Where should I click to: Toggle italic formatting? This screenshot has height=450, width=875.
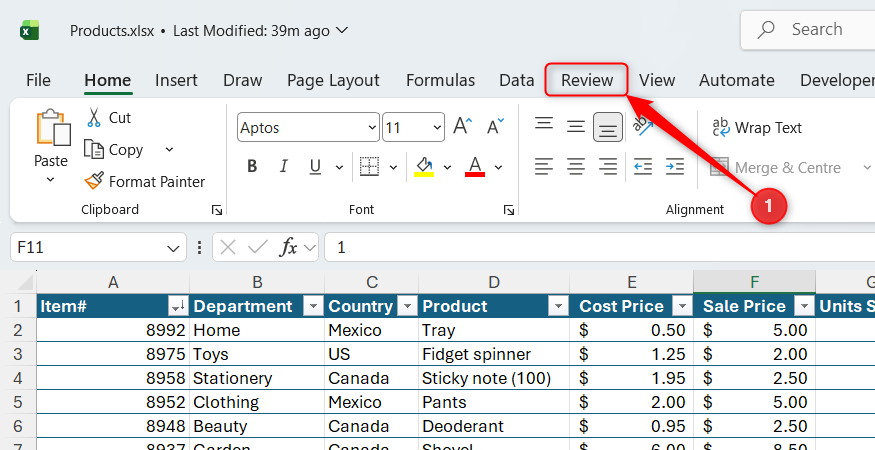[x=283, y=166]
